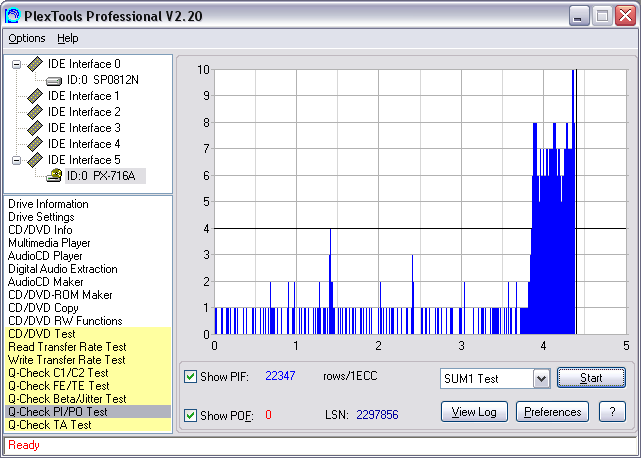Screen dimensions: 641x458
Task: Select CD/DVD Test in function list
Action: (88, 334)
